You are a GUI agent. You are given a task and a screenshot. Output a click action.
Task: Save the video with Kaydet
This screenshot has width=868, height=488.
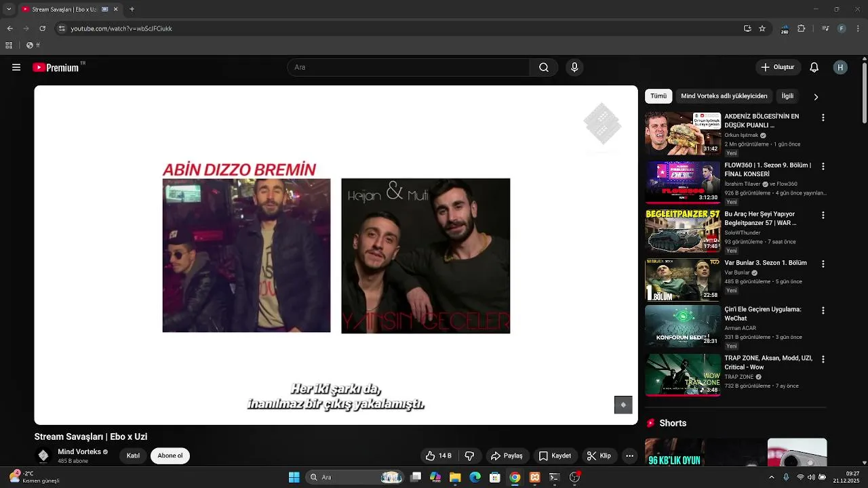pyautogui.click(x=555, y=455)
